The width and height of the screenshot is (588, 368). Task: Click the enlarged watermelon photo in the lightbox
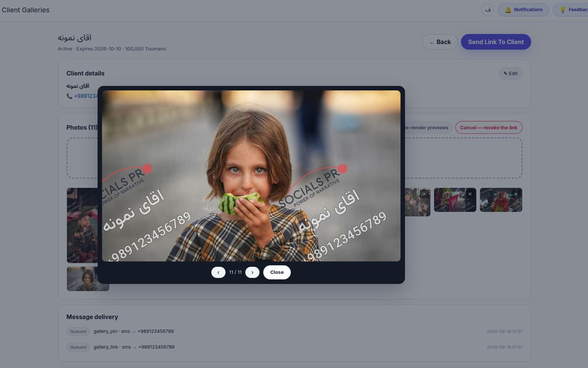point(251,176)
